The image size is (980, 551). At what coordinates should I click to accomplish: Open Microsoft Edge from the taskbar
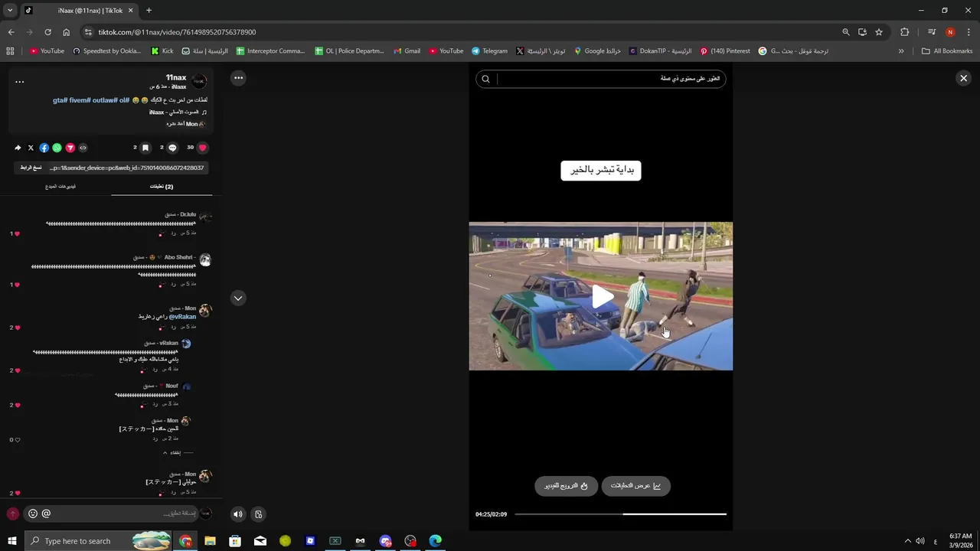point(435,541)
